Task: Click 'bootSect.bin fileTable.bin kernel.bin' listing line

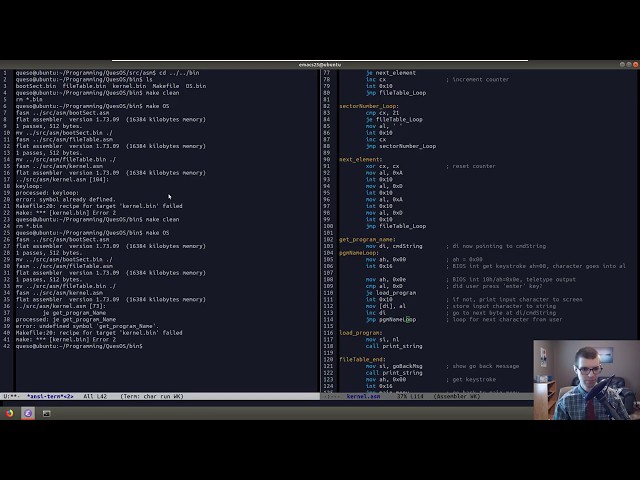Action: click(111, 86)
